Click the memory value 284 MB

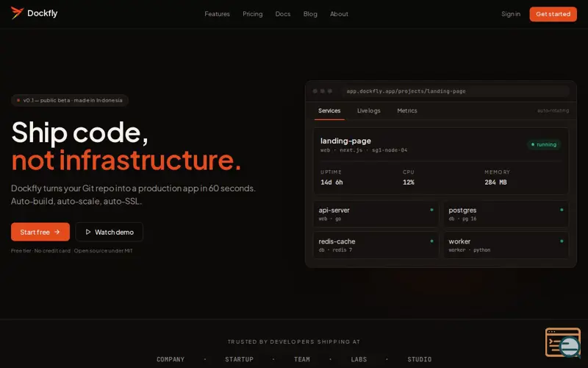pyautogui.click(x=495, y=182)
